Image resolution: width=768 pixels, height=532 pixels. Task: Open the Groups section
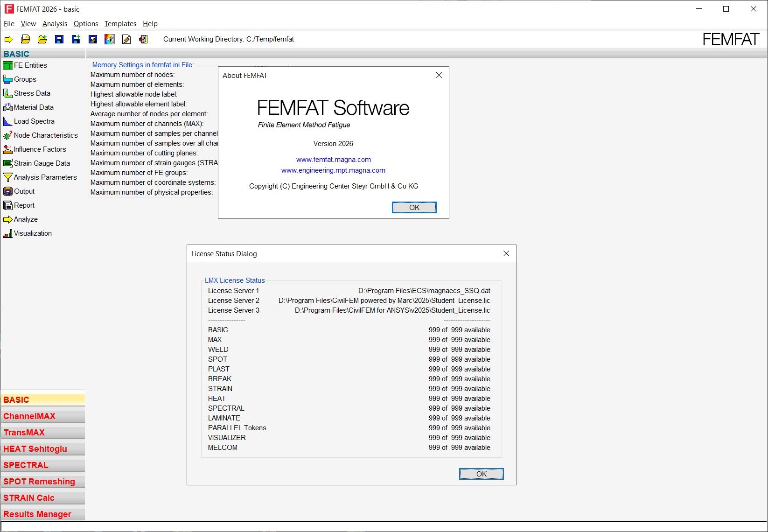(x=20, y=79)
